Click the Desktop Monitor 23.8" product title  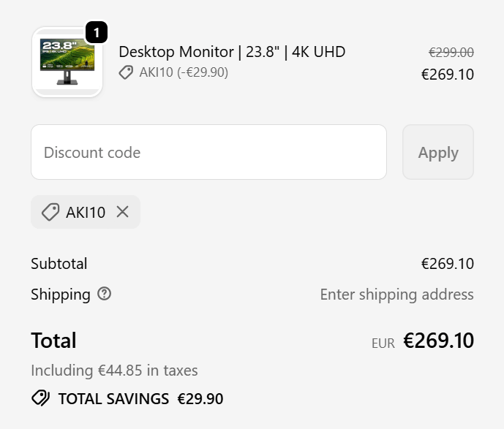click(232, 52)
